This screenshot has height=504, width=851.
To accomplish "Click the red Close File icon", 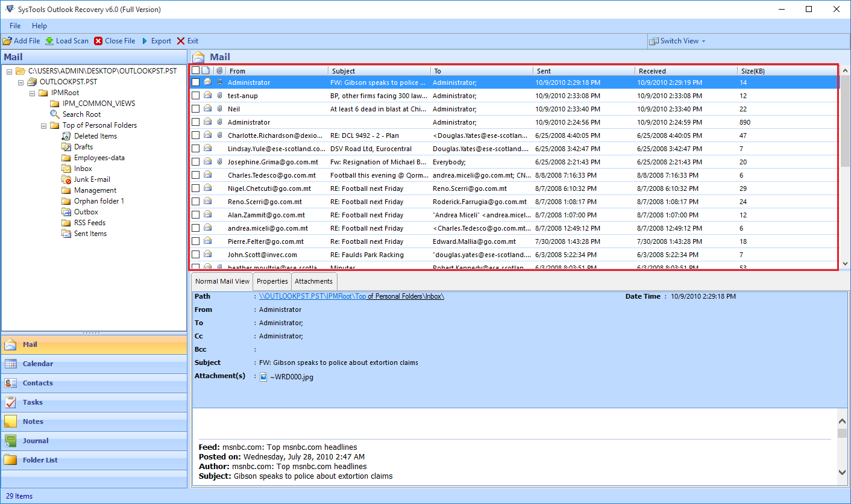I will tap(98, 41).
